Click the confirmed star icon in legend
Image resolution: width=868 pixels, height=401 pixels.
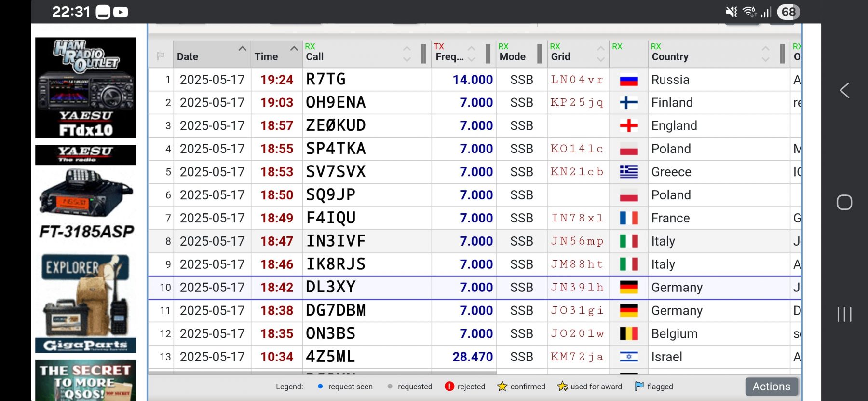tap(502, 387)
